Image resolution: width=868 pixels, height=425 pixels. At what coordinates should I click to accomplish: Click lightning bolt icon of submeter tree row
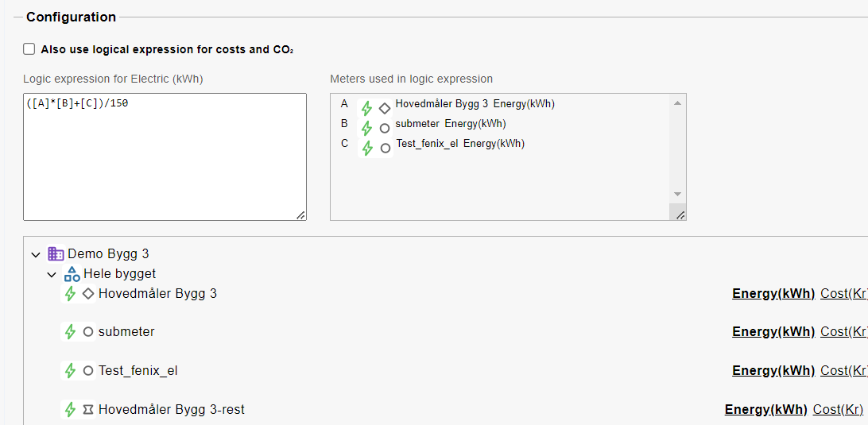[x=70, y=332]
